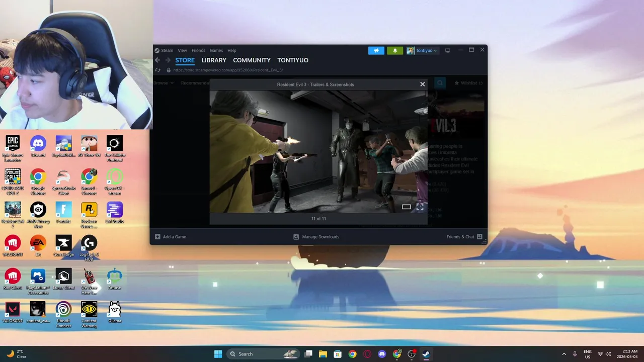
Task: Go back with Steam's back arrow
Action: pyautogui.click(x=157, y=60)
